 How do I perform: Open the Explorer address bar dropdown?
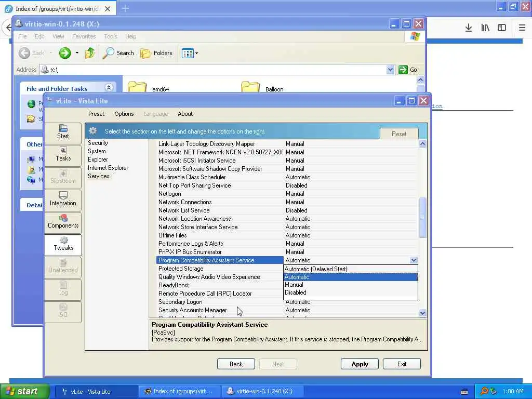390,70
